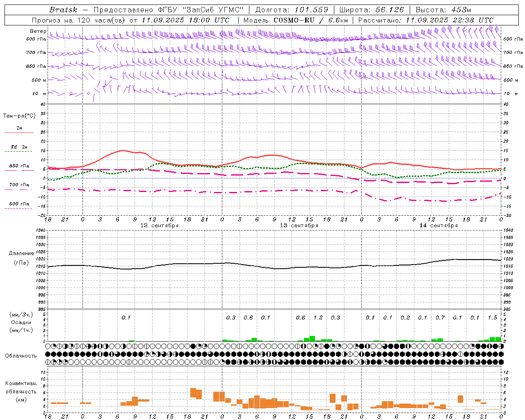
Task: Click the "(мм/1ч.)" hourly precipitation unit label
Action: pyautogui.click(x=21, y=331)
